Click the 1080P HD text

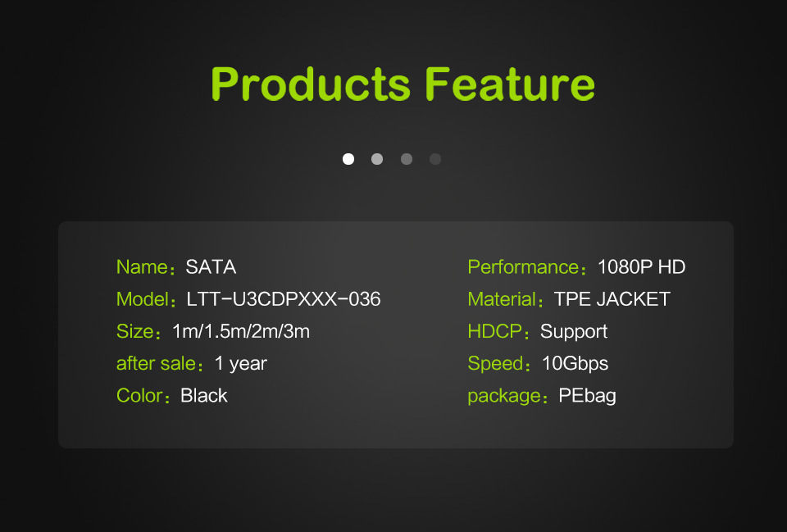point(641,267)
